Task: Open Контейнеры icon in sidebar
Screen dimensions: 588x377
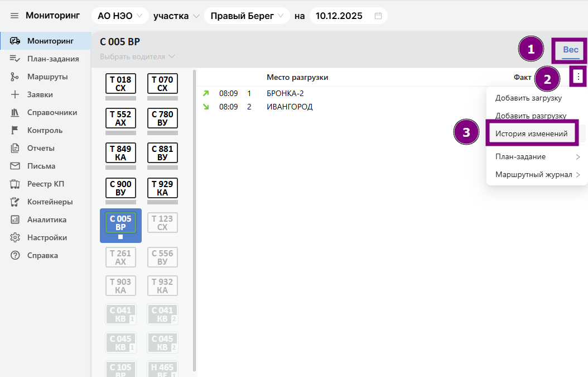Action: (15, 202)
